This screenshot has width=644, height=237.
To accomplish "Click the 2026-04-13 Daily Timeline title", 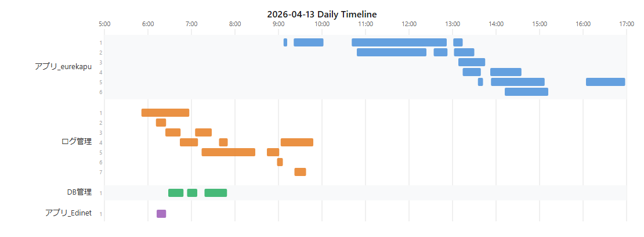I will click(322, 14).
